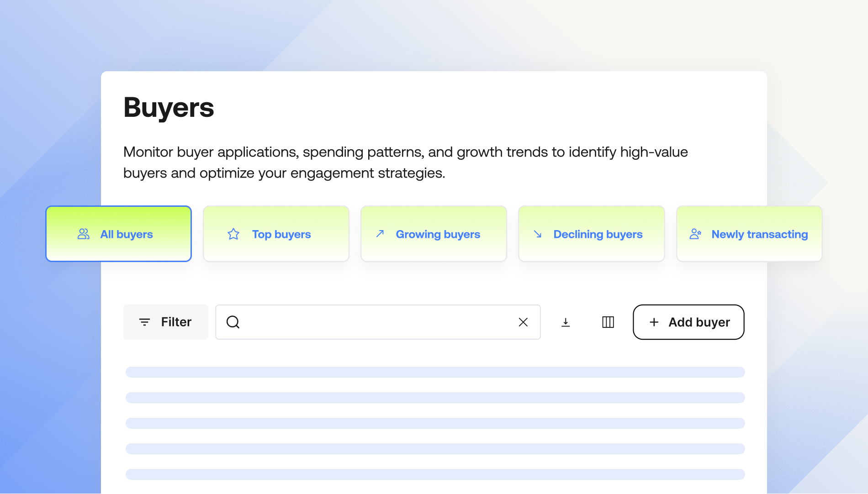Clear search with the X icon

(523, 322)
